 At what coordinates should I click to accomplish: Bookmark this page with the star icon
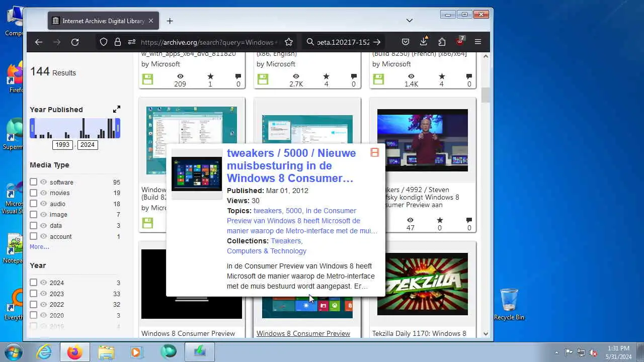point(289,42)
